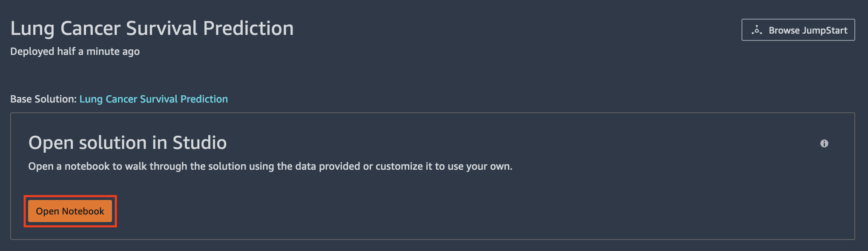Viewport: 868px width, 251px height.
Task: Click the 'Open Notebook' label text
Action: (x=70, y=211)
